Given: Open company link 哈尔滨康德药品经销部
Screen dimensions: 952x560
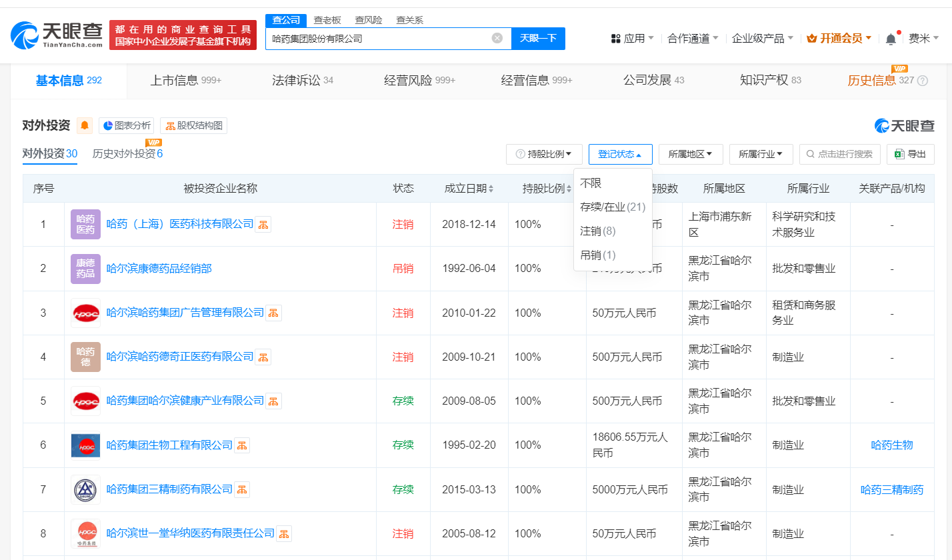Looking at the screenshot, I should pyautogui.click(x=159, y=269).
